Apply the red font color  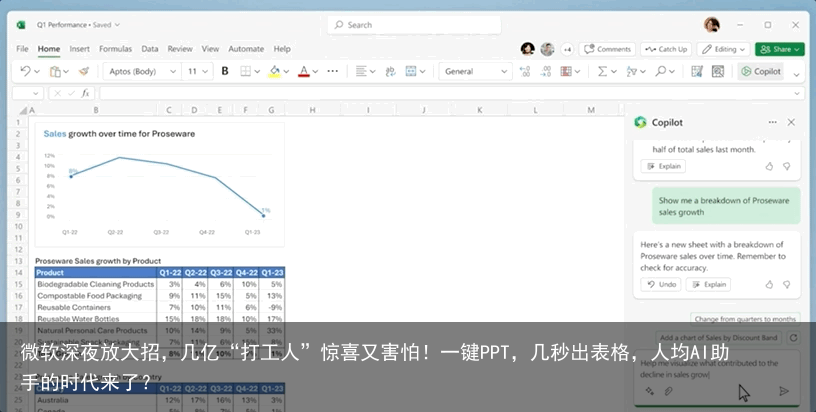coord(304,71)
